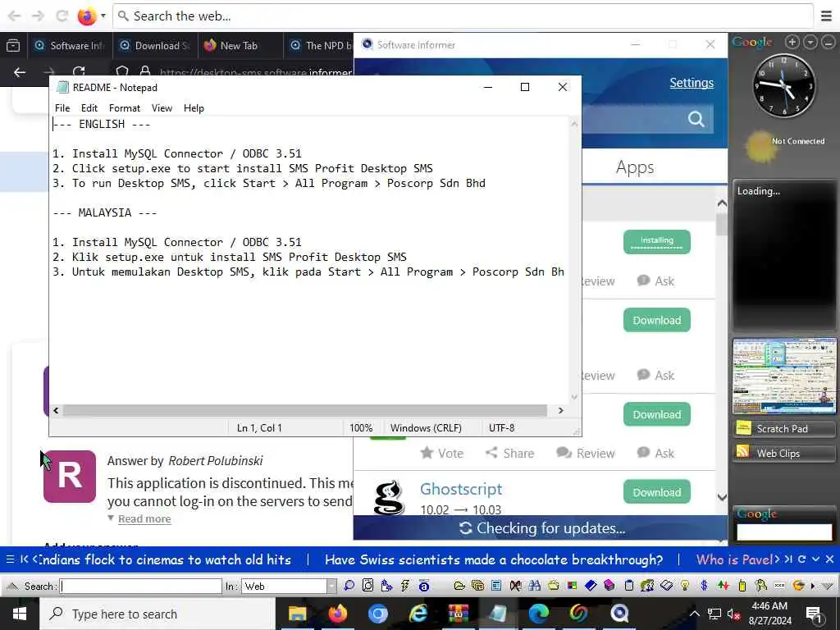Click the dollar sign toolbar icon
Screen dimensions: 840x630
704,586
